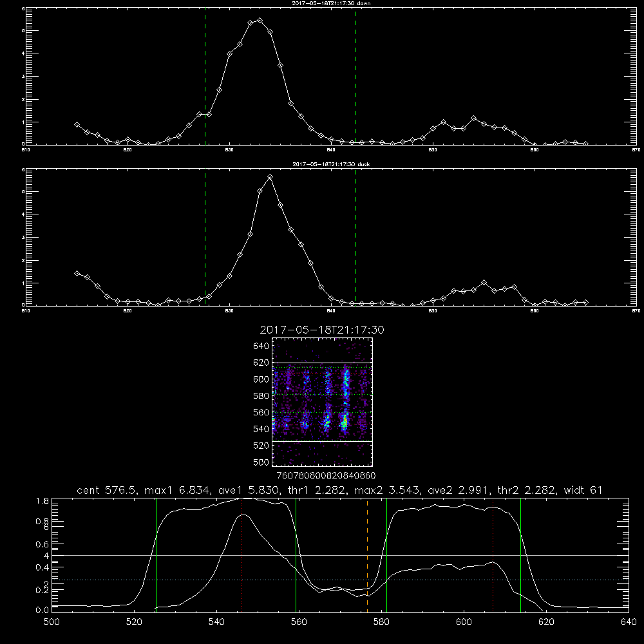Click the orange dashed center line in the bottom plot

(367, 554)
